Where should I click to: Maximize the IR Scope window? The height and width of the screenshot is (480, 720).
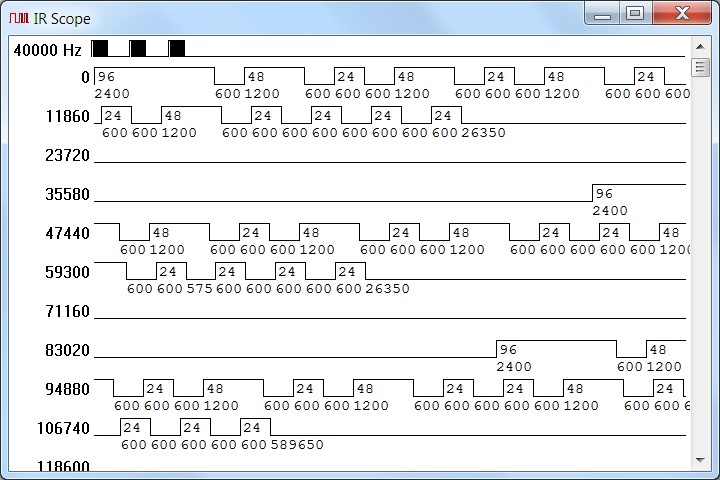coord(634,14)
